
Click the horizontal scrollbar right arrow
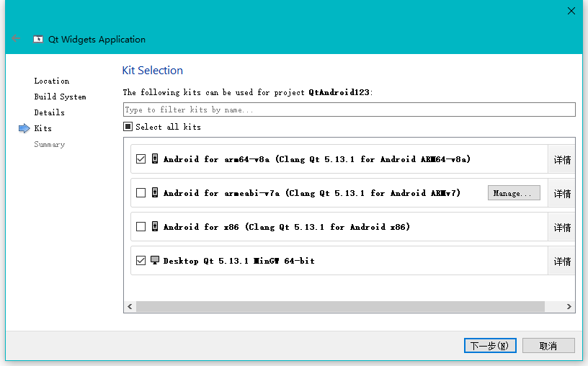point(569,306)
